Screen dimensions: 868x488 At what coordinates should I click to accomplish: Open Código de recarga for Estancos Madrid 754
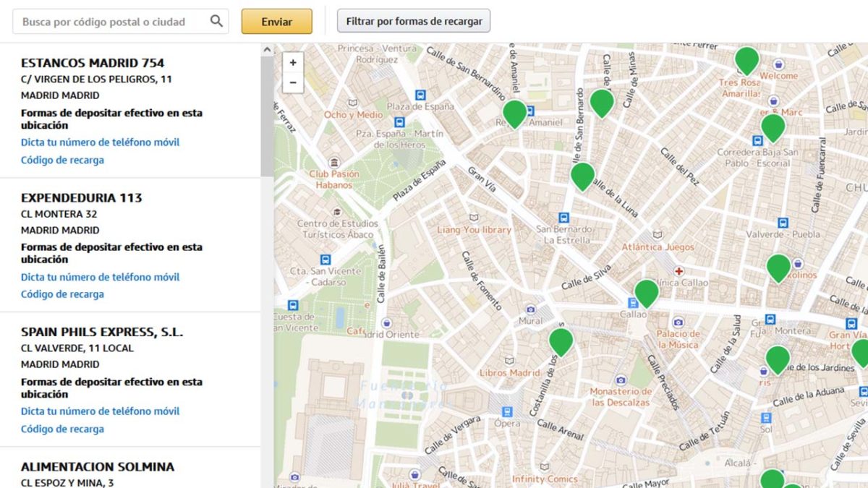click(x=62, y=160)
